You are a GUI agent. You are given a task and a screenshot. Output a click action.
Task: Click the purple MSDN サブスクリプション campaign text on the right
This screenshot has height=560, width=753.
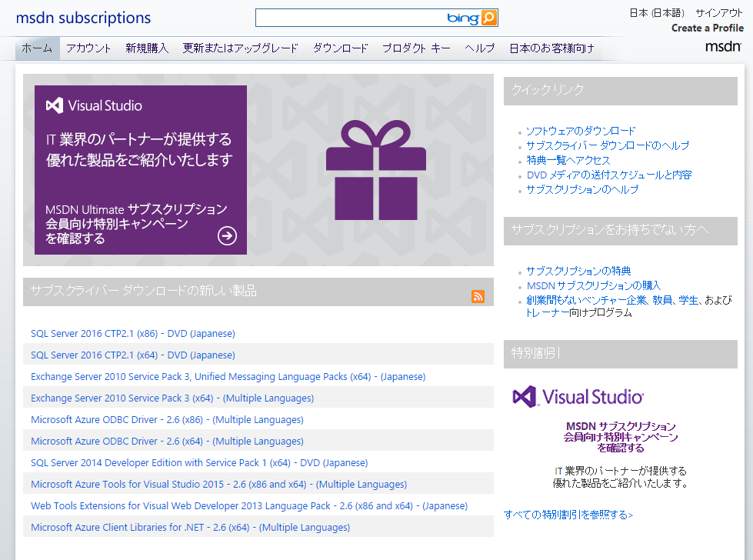pos(621,437)
